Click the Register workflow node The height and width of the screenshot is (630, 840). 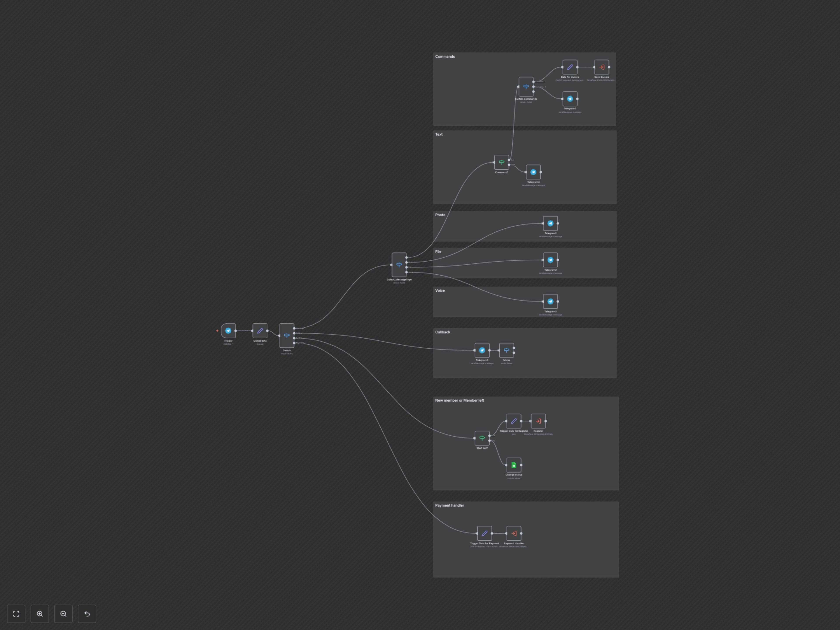click(538, 421)
